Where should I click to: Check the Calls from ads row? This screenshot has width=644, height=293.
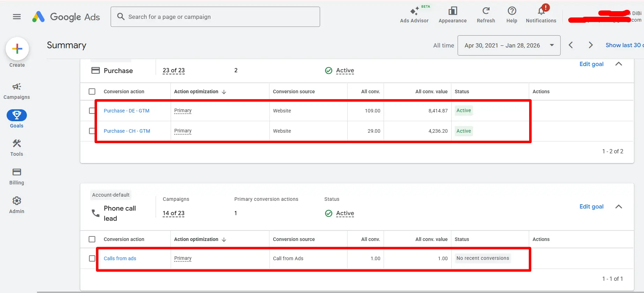(x=92, y=258)
